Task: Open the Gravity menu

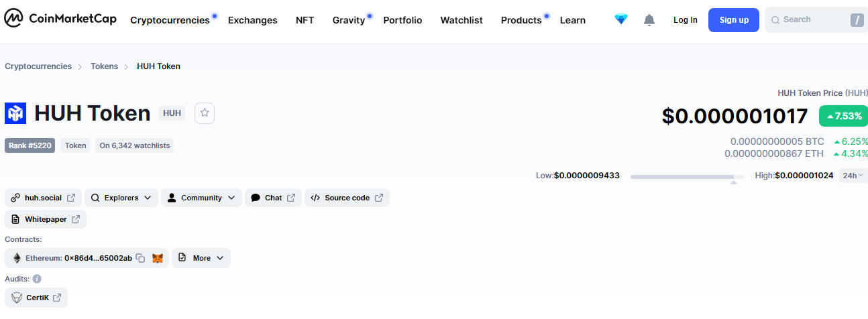Action: coord(349,20)
